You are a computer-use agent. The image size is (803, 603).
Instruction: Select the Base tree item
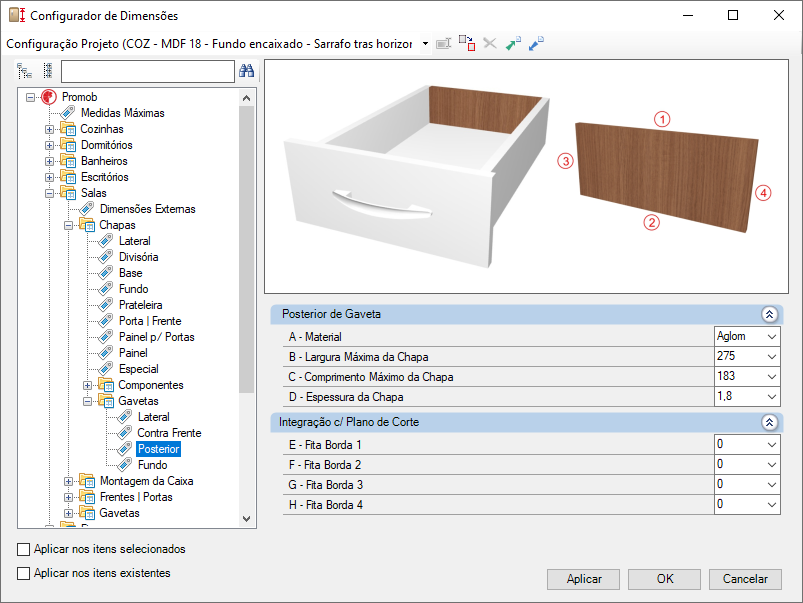coord(131,273)
